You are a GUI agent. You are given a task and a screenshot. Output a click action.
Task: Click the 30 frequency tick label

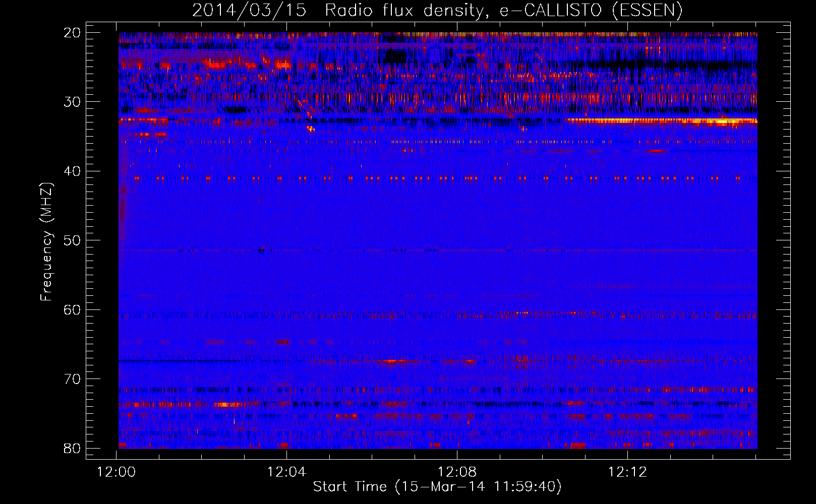click(72, 102)
